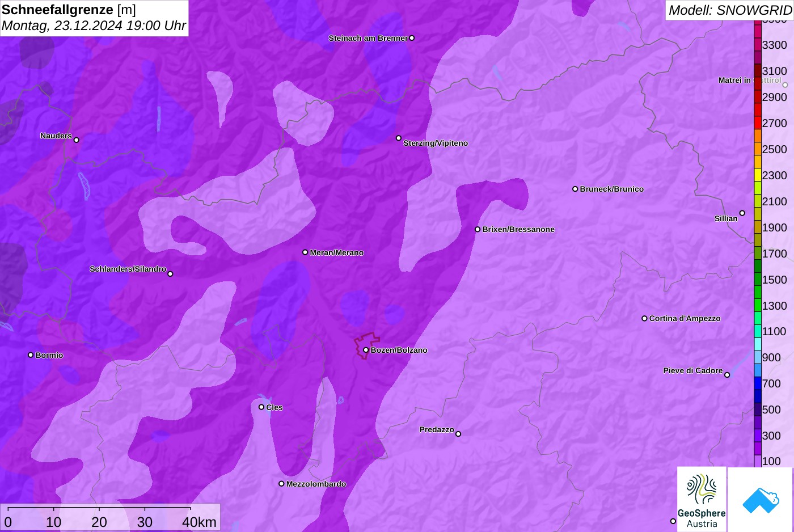Click the Predazzo location marker dot
Screen dimensions: 794x532
tap(458, 434)
